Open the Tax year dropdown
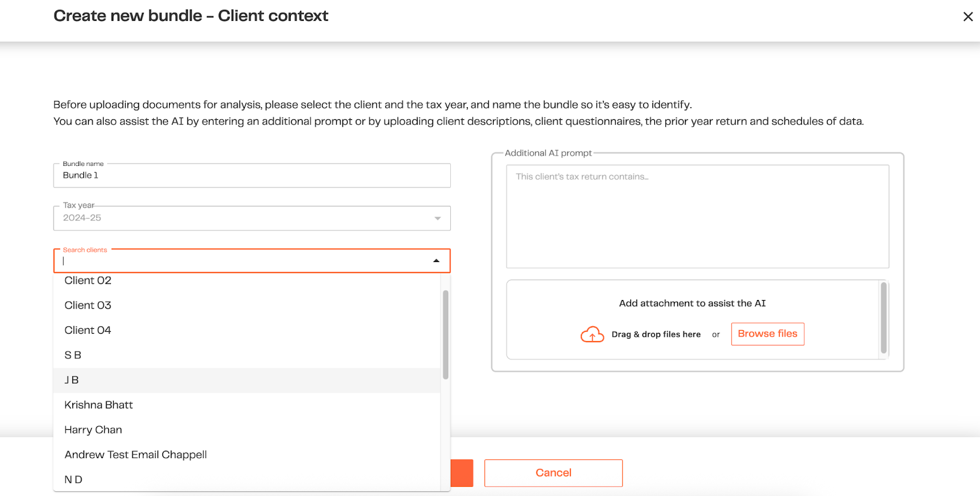The height and width of the screenshot is (496, 980). 437,219
